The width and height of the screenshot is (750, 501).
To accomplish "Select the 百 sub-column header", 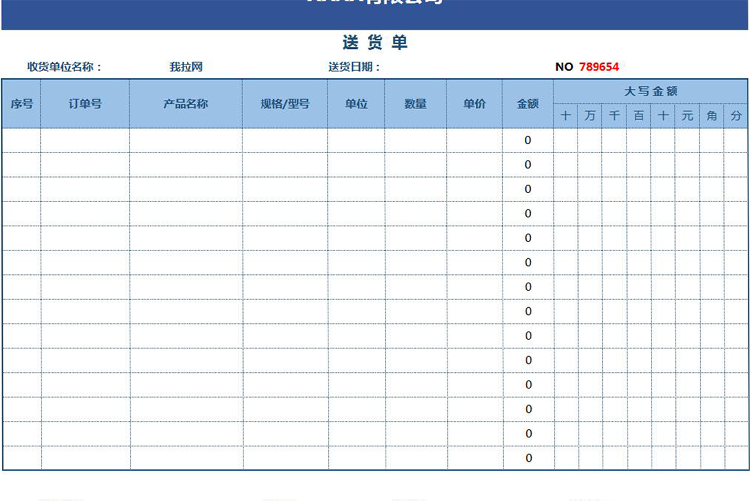I will tap(639, 116).
